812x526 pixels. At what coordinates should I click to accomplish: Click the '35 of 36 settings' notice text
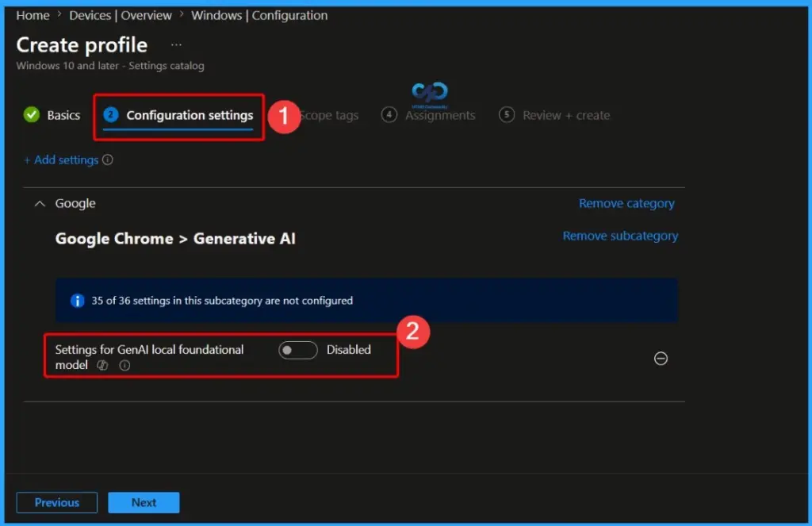click(222, 301)
